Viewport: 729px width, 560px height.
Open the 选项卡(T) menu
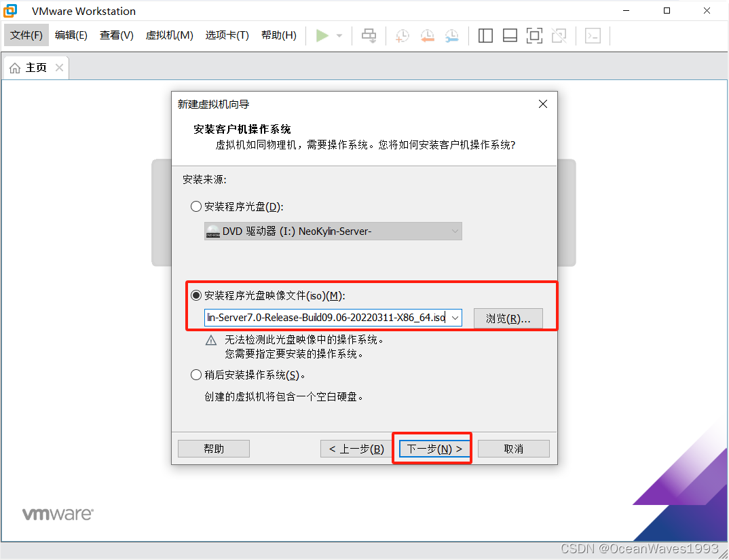pos(227,35)
